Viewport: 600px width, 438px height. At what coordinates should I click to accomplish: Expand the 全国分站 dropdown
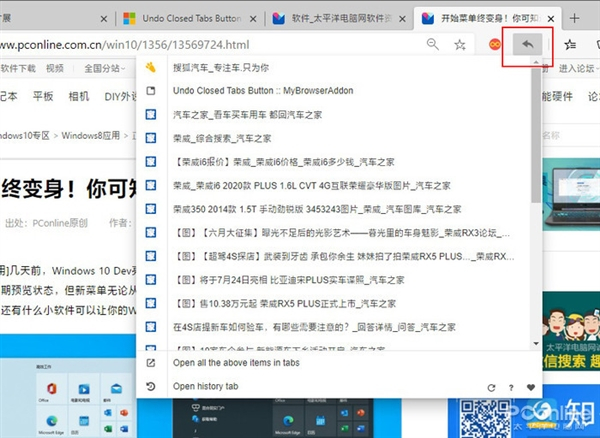(x=104, y=68)
